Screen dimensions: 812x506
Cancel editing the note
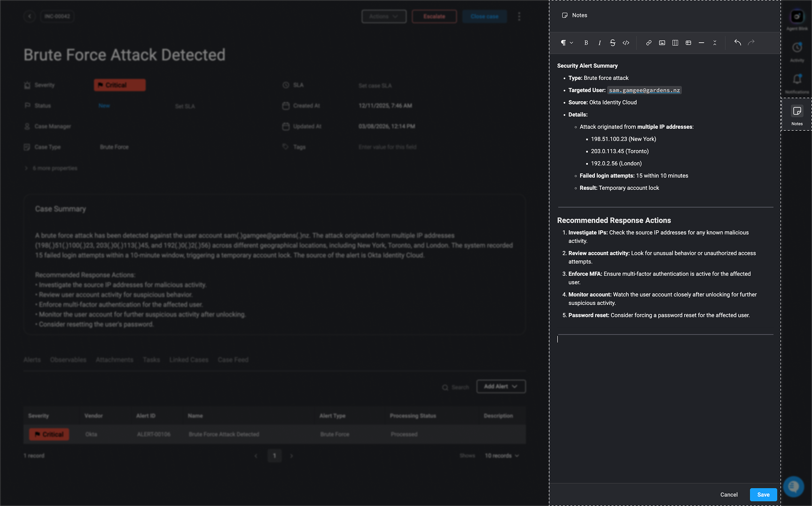pyautogui.click(x=729, y=494)
